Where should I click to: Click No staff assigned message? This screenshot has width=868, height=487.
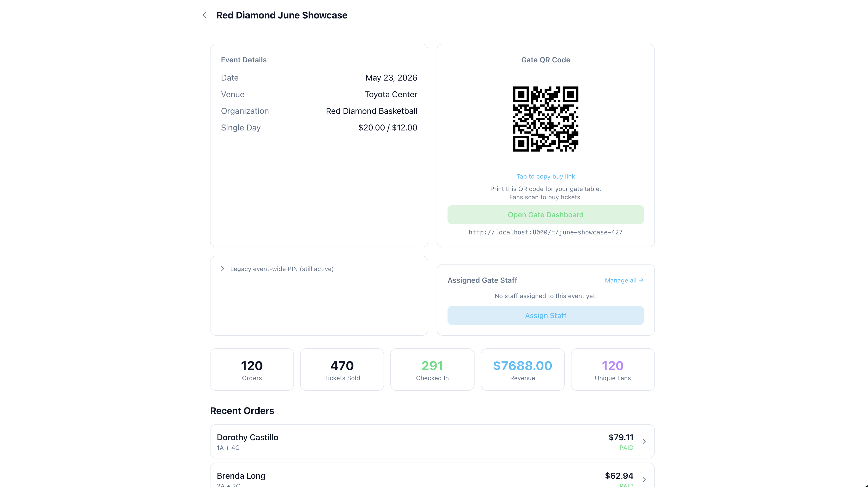[545, 296]
